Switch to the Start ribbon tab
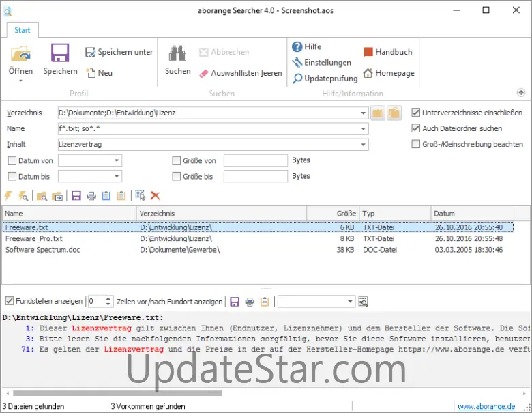This screenshot has width=532, height=413. [23, 30]
